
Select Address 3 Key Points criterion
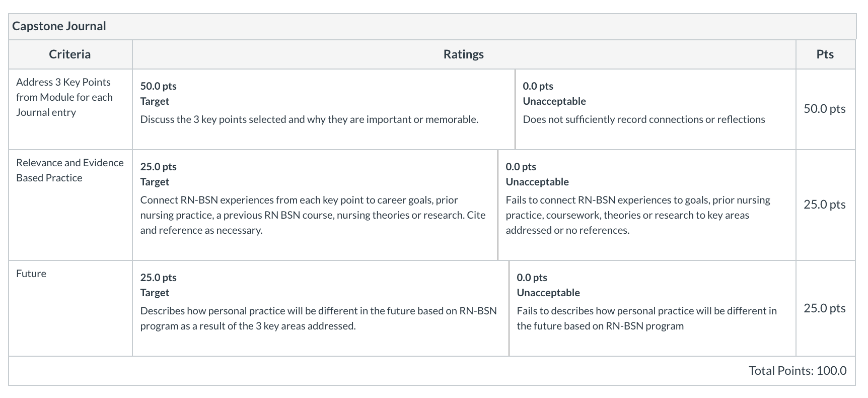pyautogui.click(x=70, y=109)
